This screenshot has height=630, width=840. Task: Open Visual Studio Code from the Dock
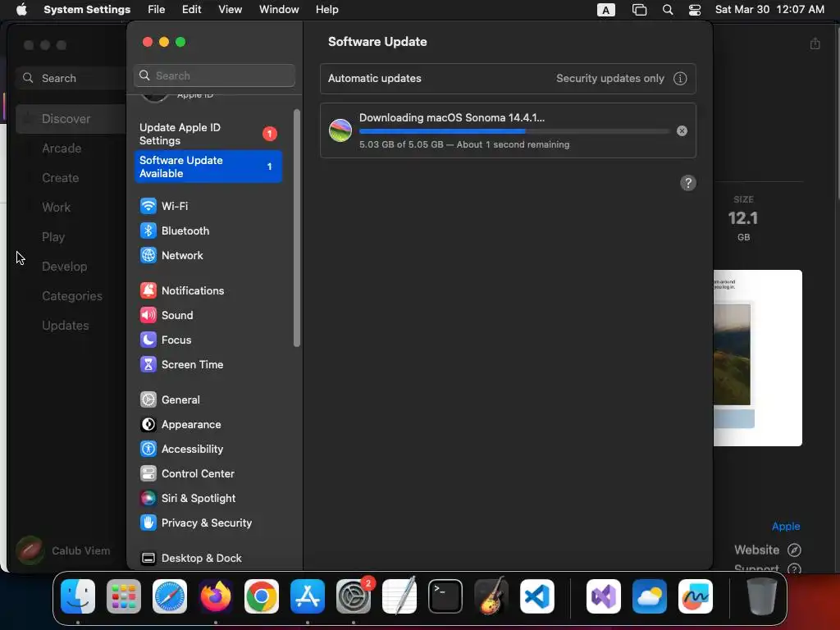coord(537,596)
